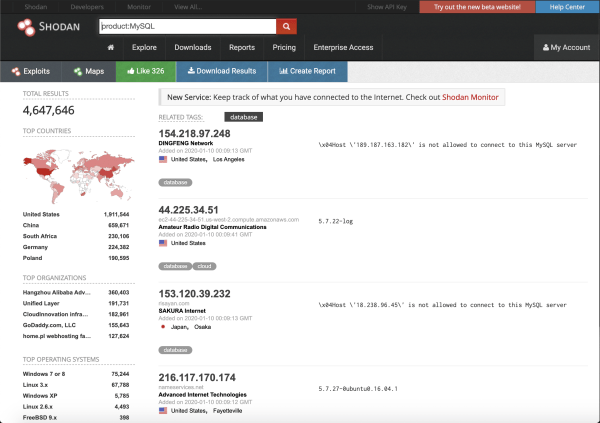Filter by Windows 7 or 8
600x423 pixels.
coord(44,374)
